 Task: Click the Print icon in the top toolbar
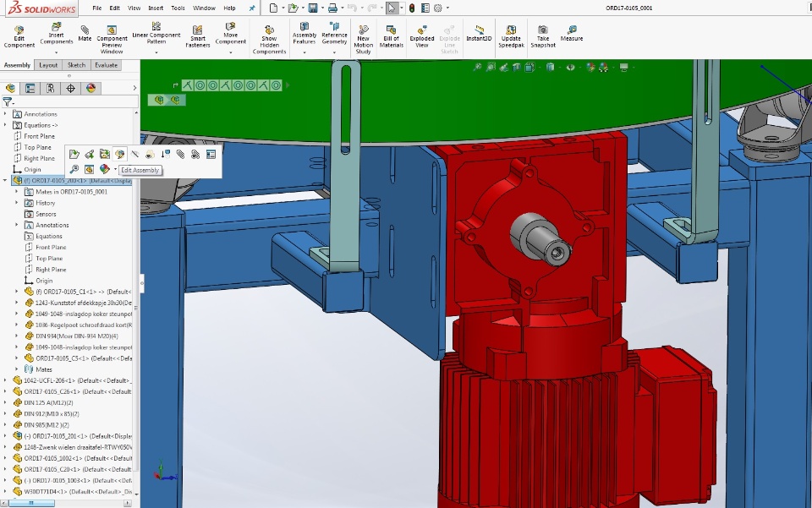coord(332,8)
